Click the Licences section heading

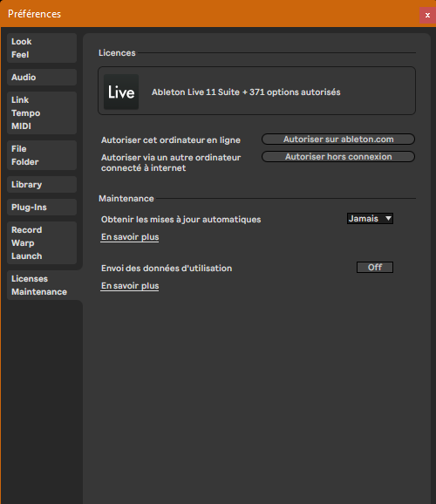point(117,52)
